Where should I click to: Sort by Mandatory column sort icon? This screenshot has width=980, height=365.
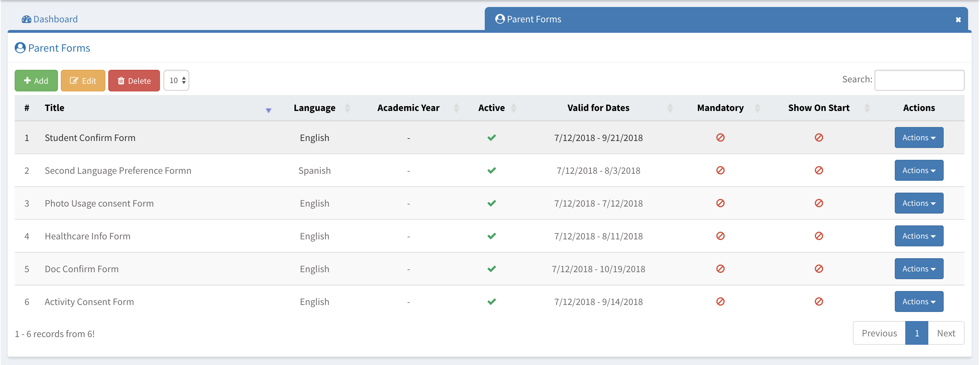point(757,108)
